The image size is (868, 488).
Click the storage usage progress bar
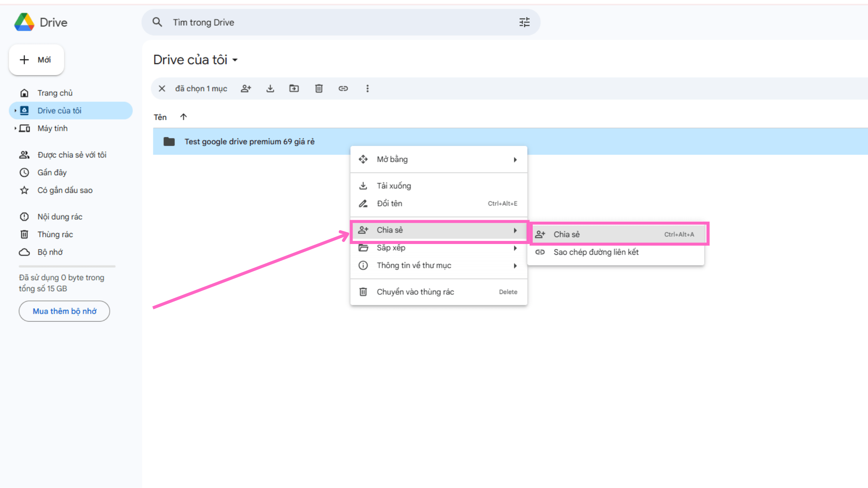(x=67, y=266)
